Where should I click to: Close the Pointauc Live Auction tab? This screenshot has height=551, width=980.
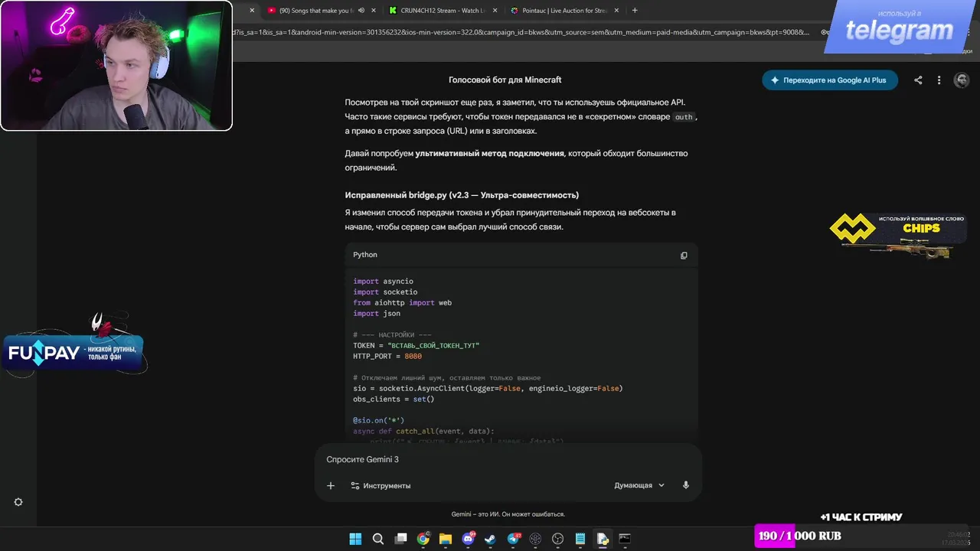[617, 11]
